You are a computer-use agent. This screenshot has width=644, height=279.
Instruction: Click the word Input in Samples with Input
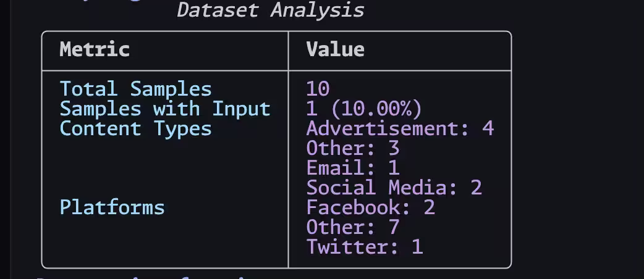pyautogui.click(x=242, y=109)
